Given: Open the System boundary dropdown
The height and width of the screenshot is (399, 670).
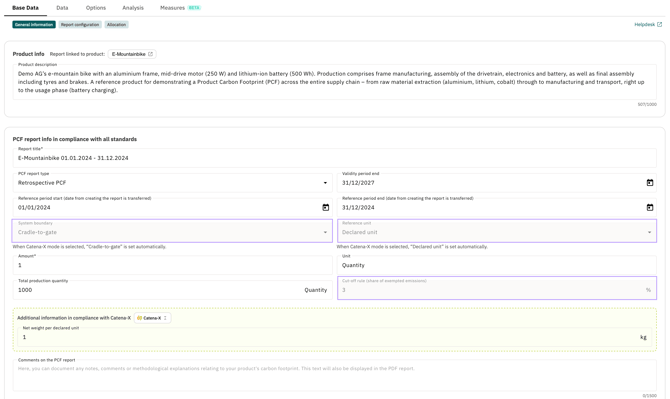Looking at the screenshot, I should point(172,231).
